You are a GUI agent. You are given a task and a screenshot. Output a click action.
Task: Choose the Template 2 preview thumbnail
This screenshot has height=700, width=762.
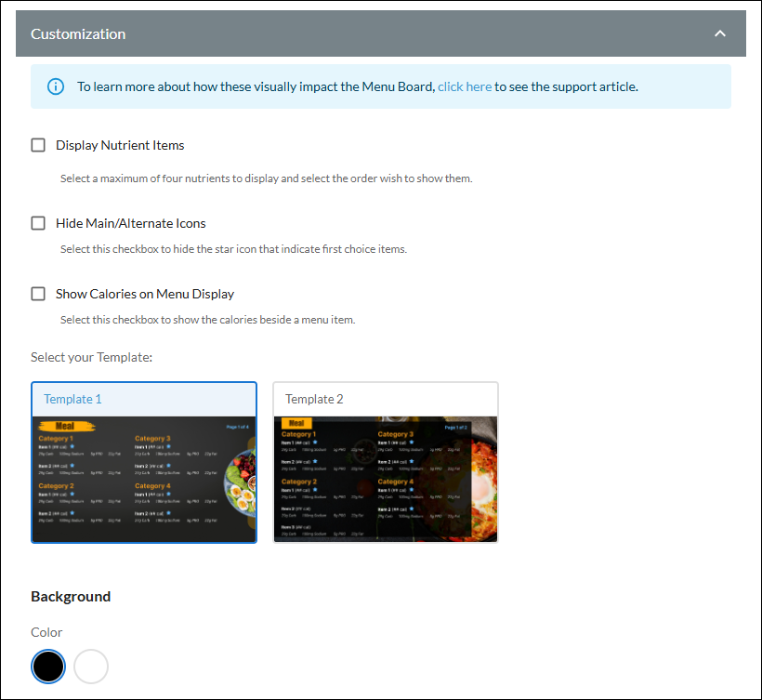pos(386,479)
